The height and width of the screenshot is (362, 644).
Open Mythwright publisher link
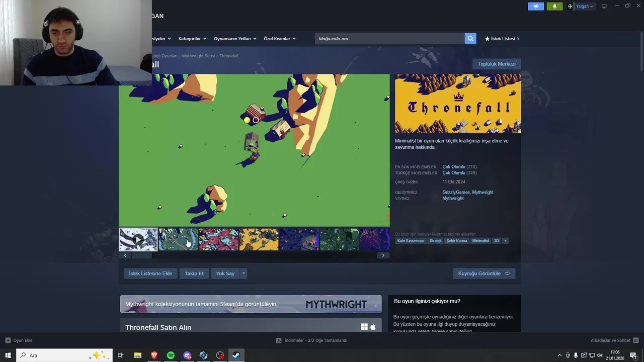tap(453, 198)
